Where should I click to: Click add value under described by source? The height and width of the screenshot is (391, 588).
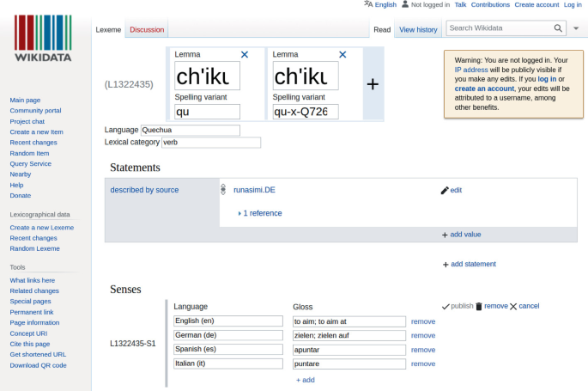[x=465, y=235]
